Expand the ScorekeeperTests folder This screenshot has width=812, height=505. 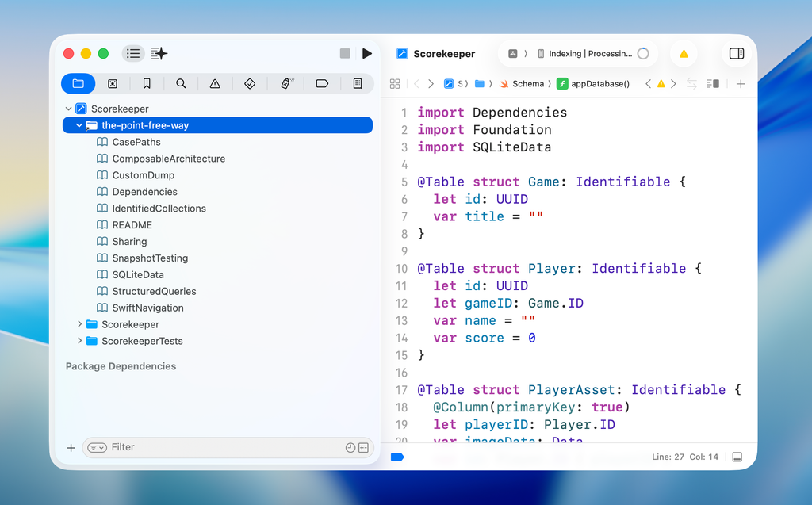pos(79,341)
